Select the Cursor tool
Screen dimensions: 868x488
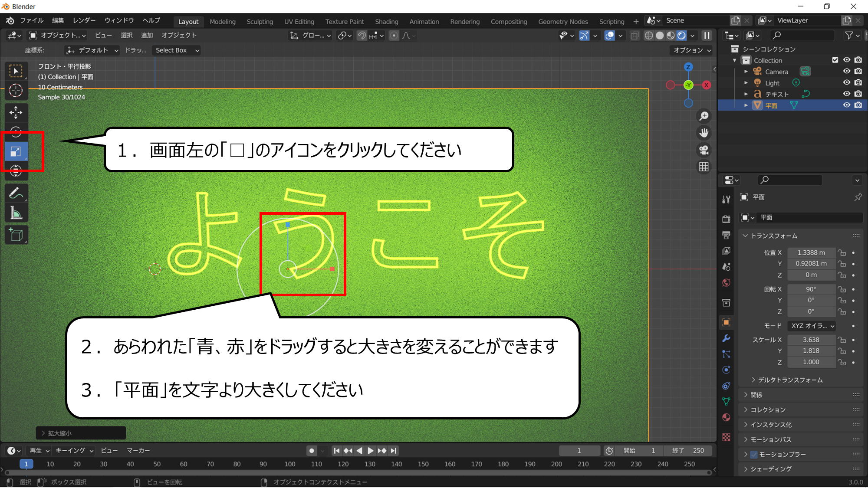16,91
